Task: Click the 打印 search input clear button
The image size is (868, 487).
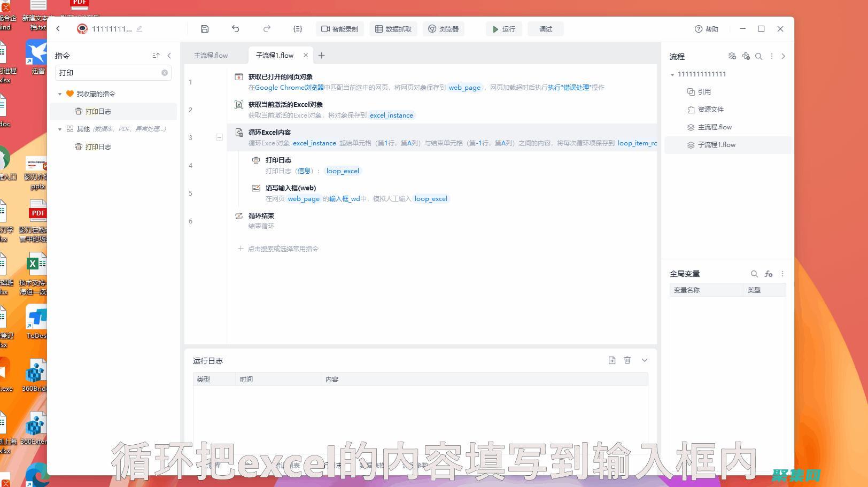Action: (x=165, y=73)
